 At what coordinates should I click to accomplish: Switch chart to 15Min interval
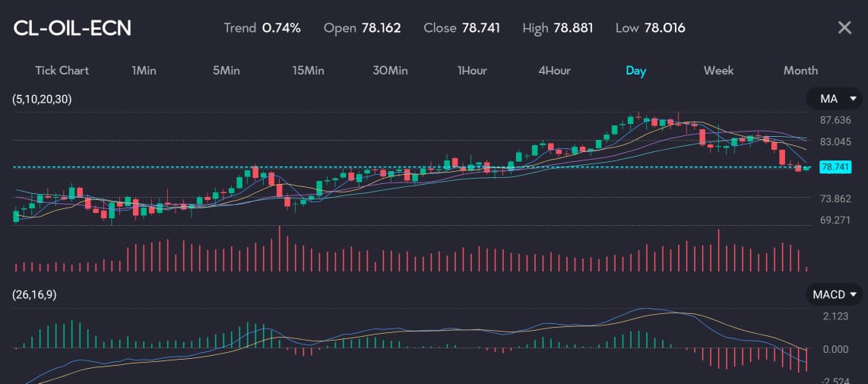pos(308,71)
